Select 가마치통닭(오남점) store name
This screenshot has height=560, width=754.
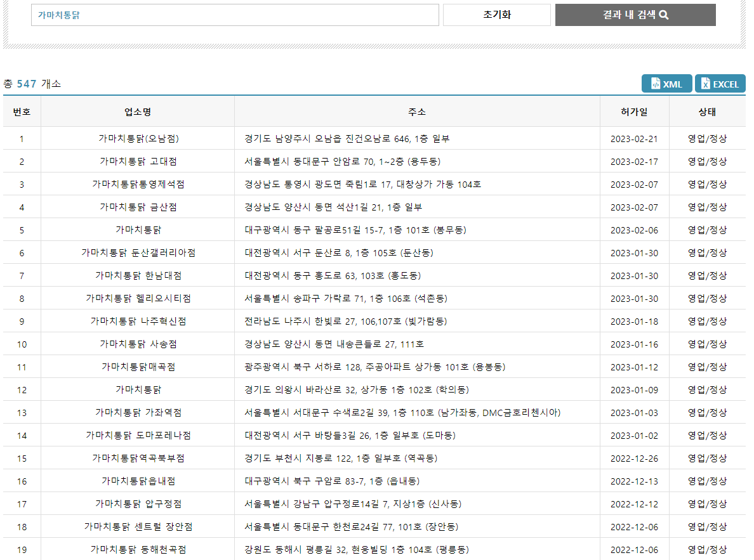138,138
